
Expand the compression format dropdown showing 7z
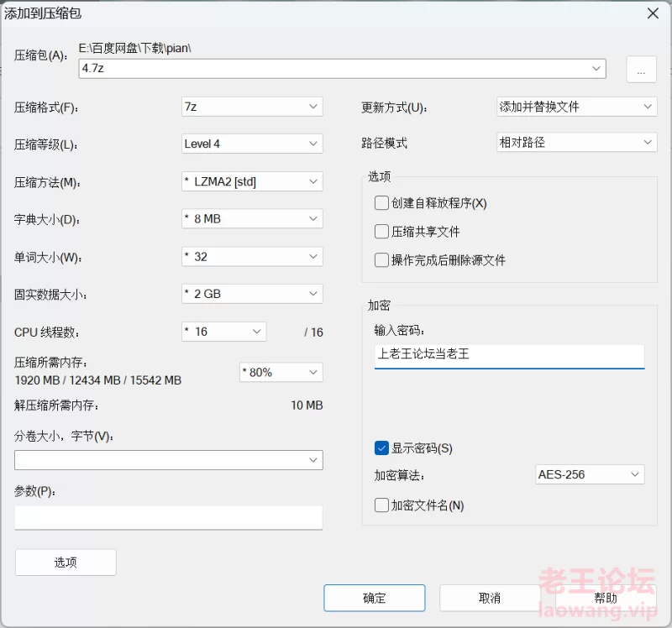click(252, 107)
